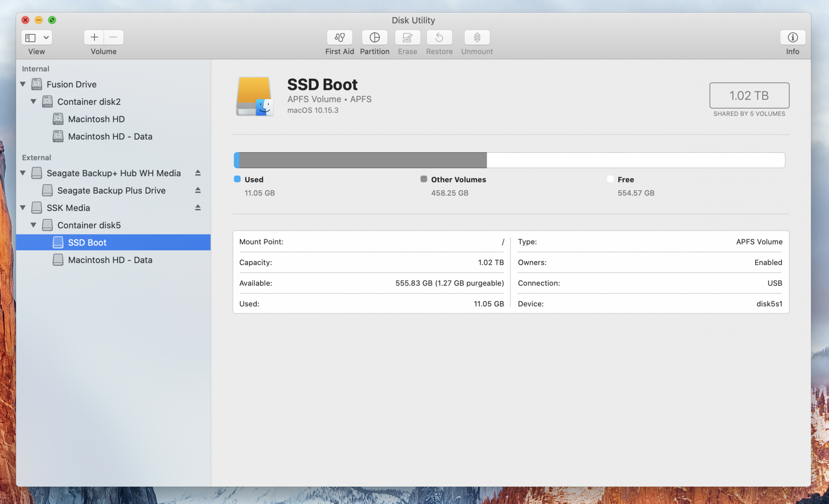
Task: Click the Mount Point row
Action: point(371,242)
